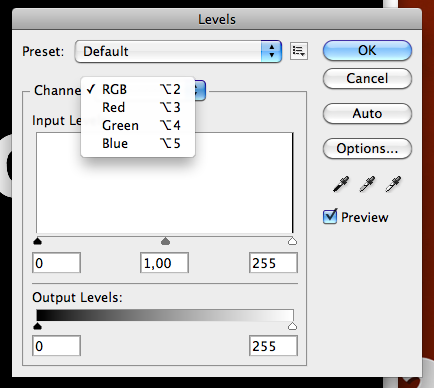Open the Options... dialog button

click(x=367, y=149)
